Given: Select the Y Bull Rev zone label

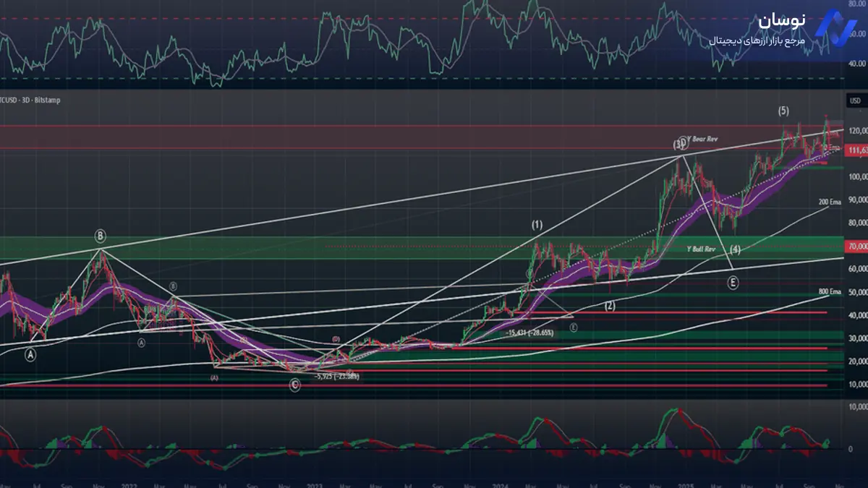Looking at the screenshot, I should click(700, 249).
